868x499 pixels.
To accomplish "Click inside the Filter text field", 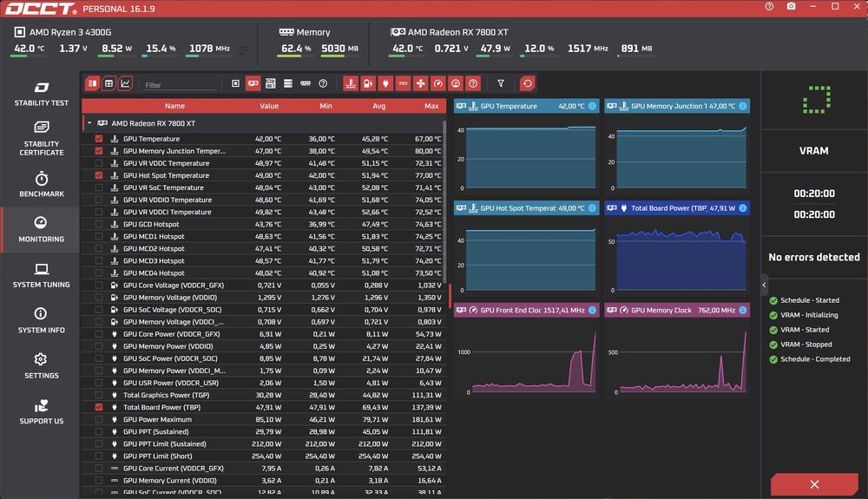I will [180, 85].
